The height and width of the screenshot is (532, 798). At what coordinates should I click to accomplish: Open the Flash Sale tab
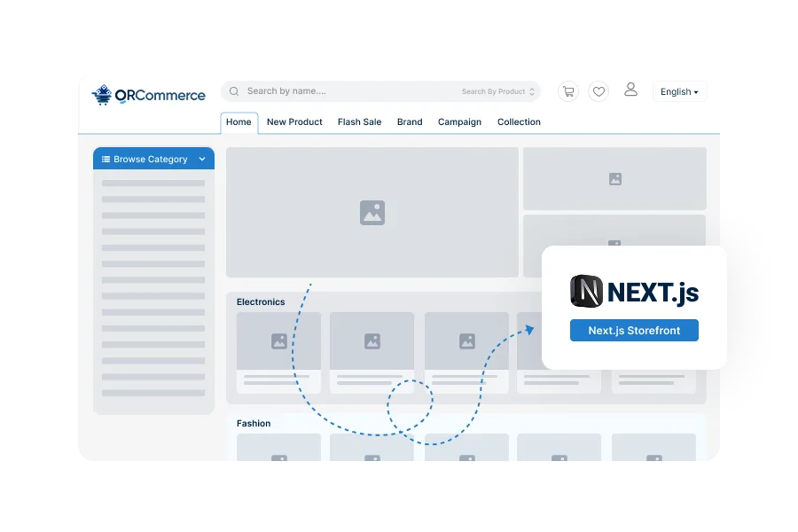[359, 122]
